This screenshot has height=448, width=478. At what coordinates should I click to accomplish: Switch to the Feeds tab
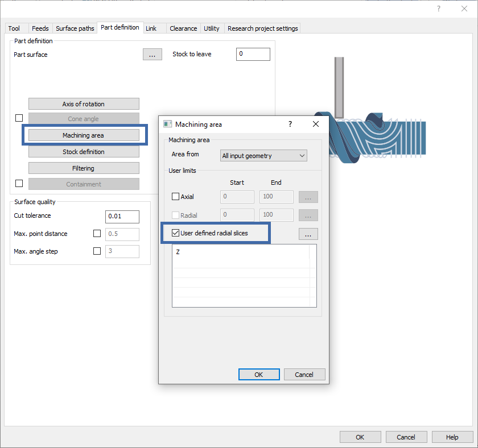[40, 28]
